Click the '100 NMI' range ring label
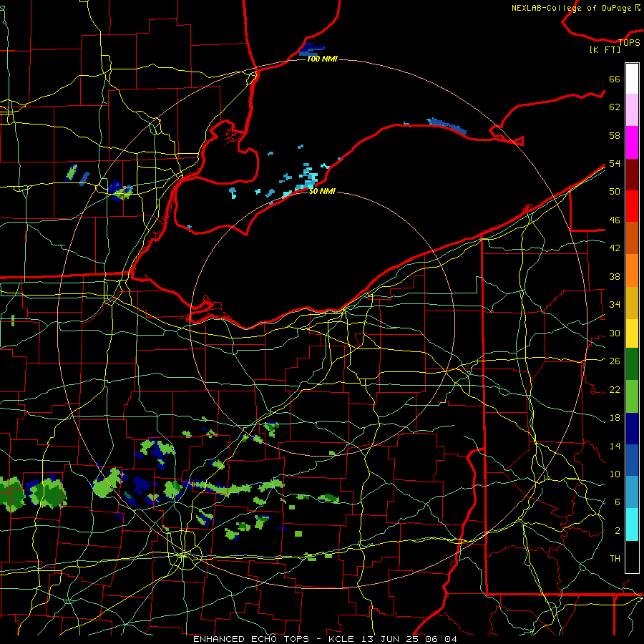Image resolution: width=644 pixels, height=644 pixels. tap(322, 59)
